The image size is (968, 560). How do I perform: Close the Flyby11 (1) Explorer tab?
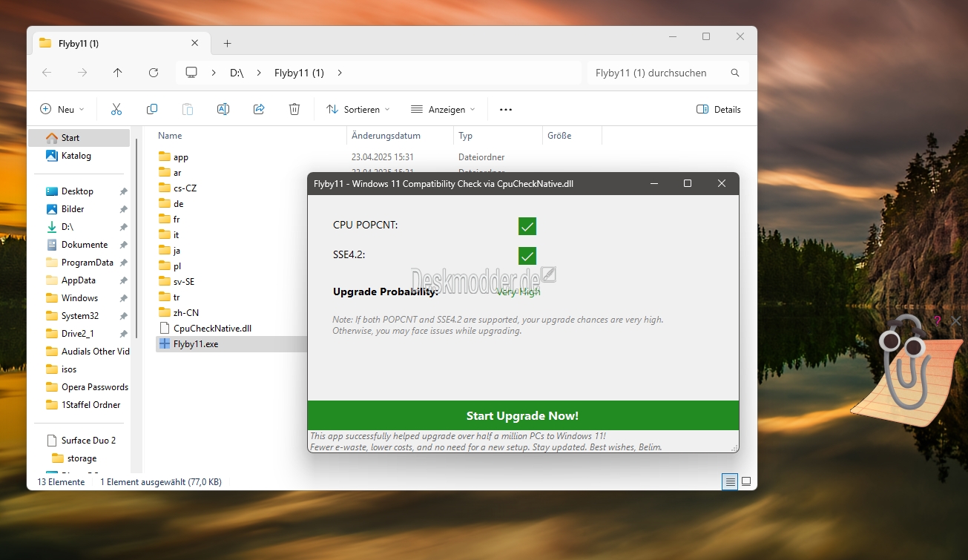[x=195, y=43]
